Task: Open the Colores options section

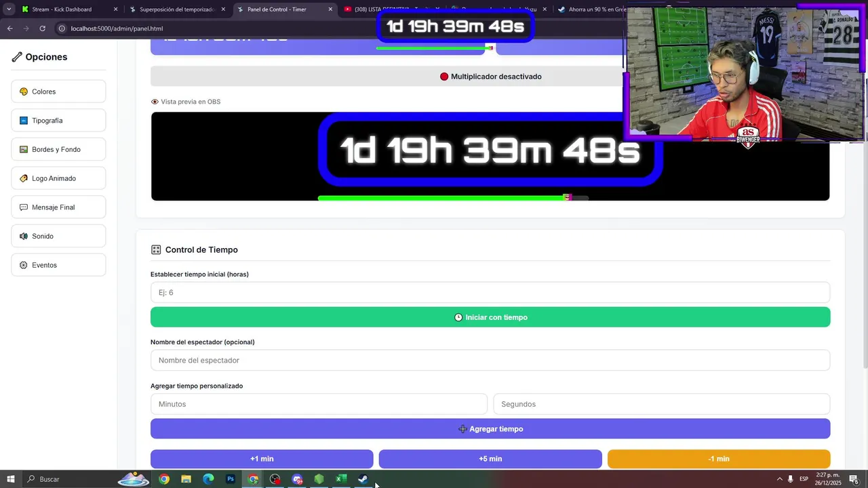Action: click(58, 91)
